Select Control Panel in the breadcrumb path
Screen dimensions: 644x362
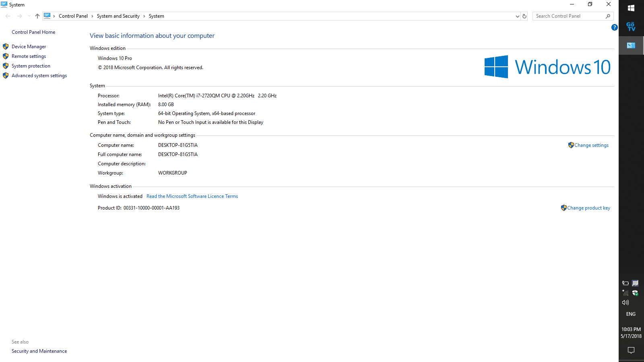tap(73, 16)
